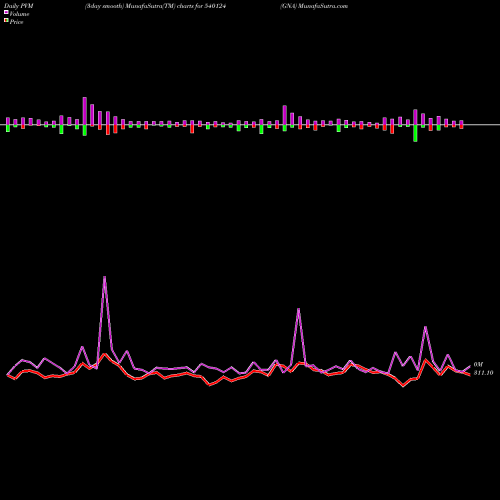The image size is (500, 500).
Task: Click the longest green bar near the right end
Action: (415, 133)
